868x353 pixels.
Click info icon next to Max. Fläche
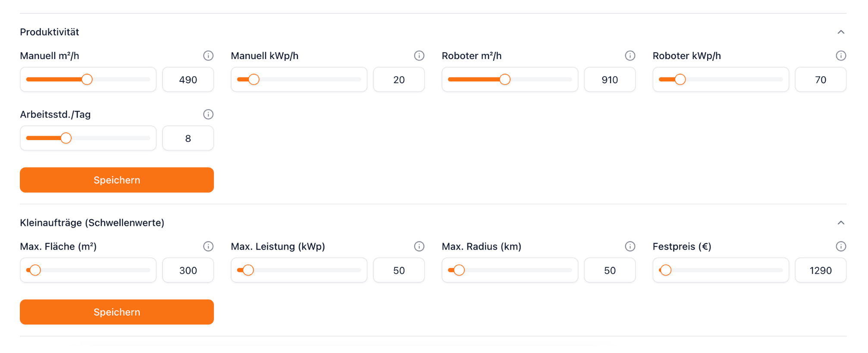pos(208,246)
